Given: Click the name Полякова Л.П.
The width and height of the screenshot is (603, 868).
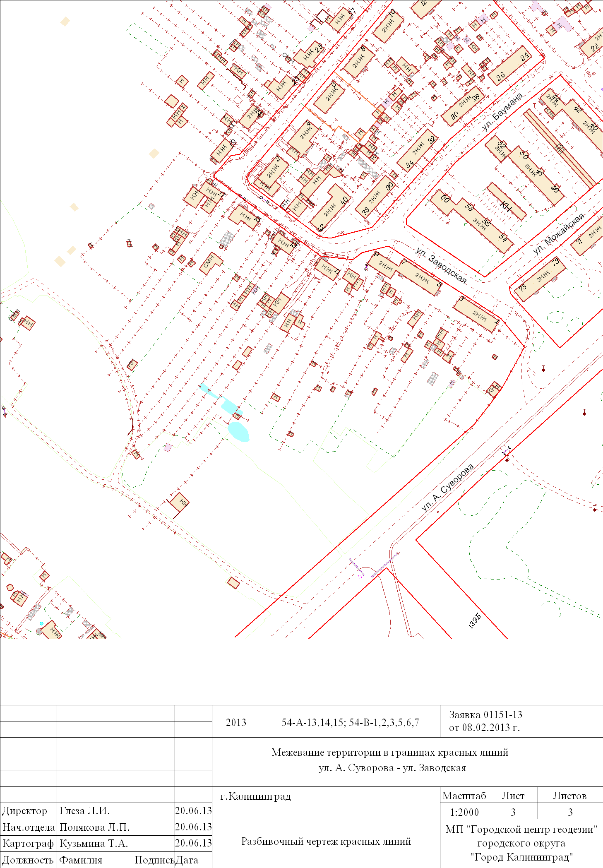Looking at the screenshot, I should 95,827.
